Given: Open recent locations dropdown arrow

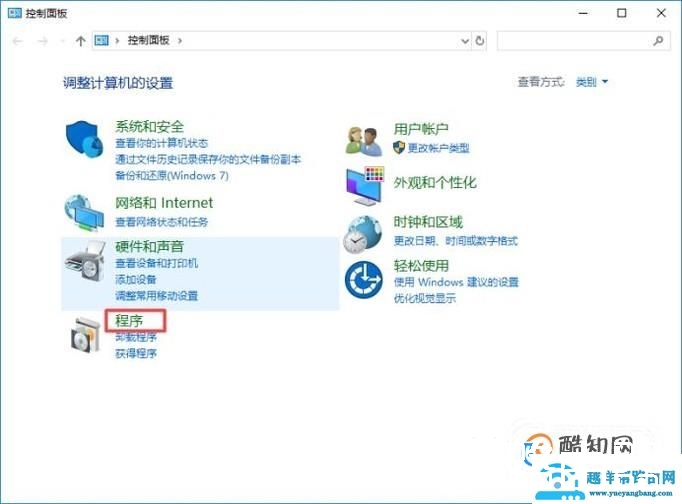Looking at the screenshot, I should click(x=62, y=41).
